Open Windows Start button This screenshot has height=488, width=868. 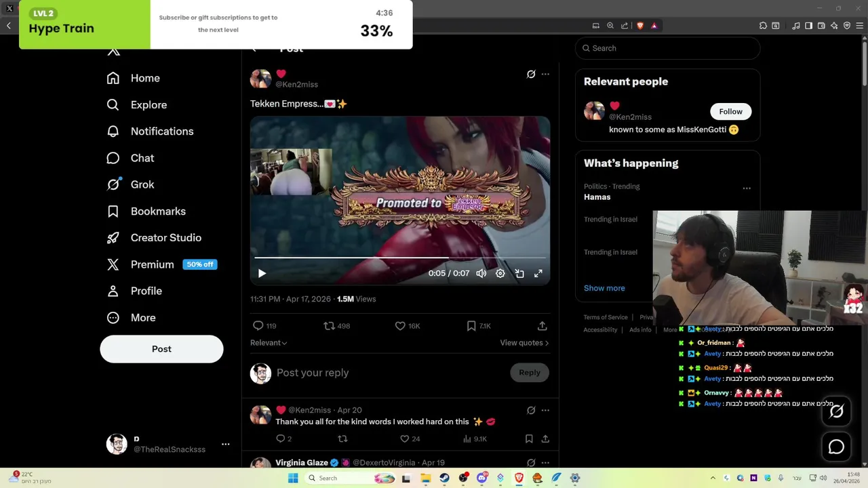[293, 478]
